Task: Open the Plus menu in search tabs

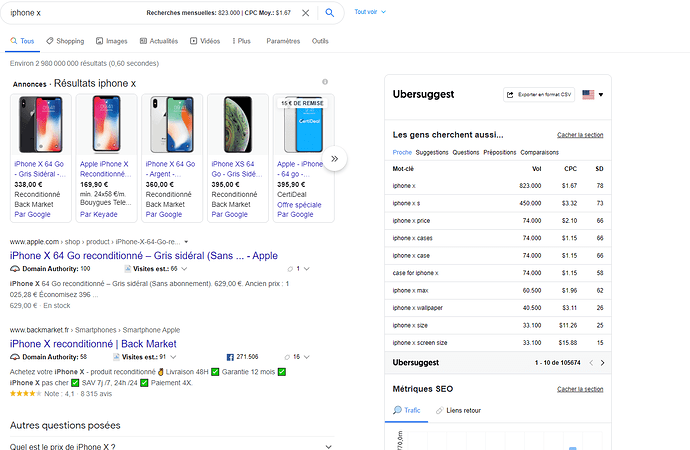Action: [x=241, y=41]
